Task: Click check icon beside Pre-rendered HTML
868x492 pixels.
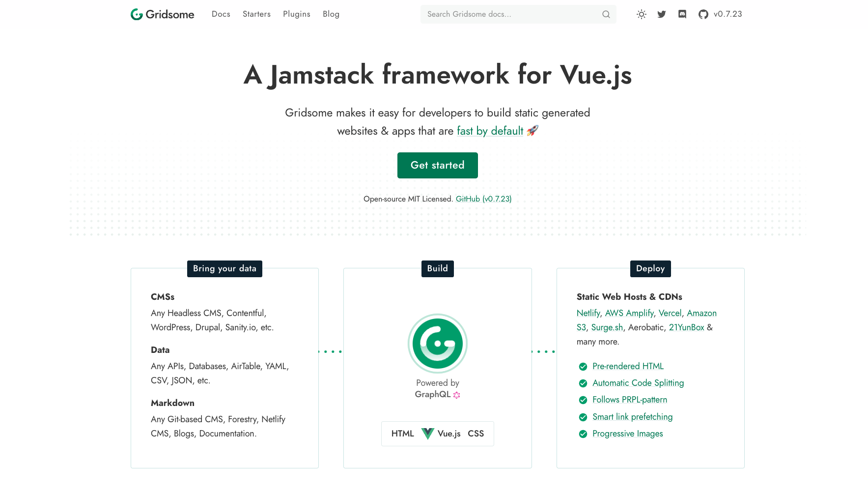Action: click(583, 367)
